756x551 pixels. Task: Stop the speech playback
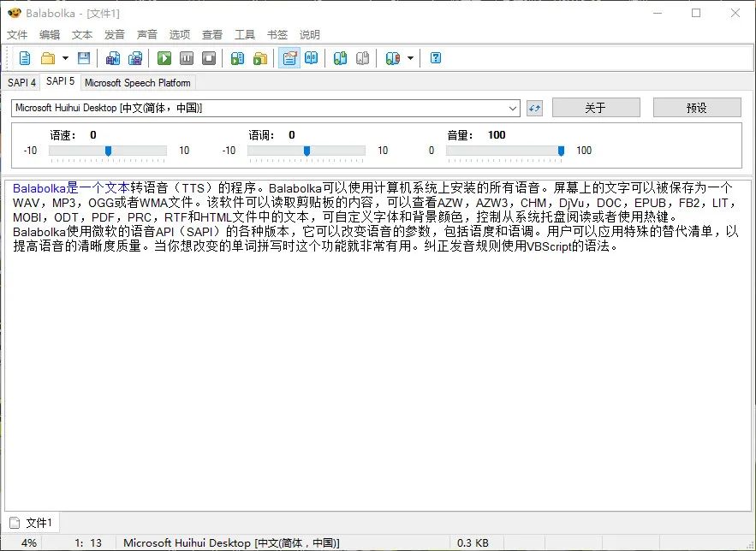pyautogui.click(x=208, y=57)
